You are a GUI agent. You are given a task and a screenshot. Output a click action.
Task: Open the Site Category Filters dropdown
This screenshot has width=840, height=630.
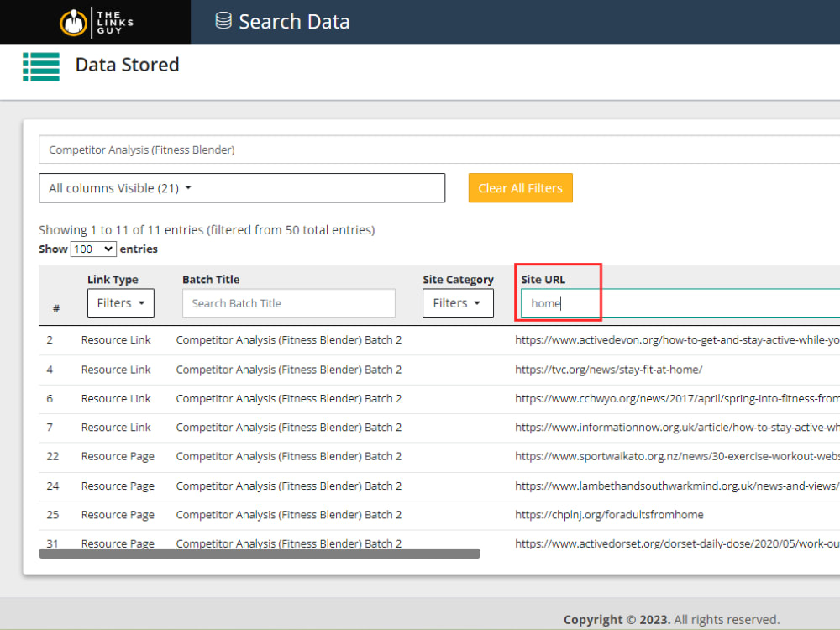tap(458, 302)
